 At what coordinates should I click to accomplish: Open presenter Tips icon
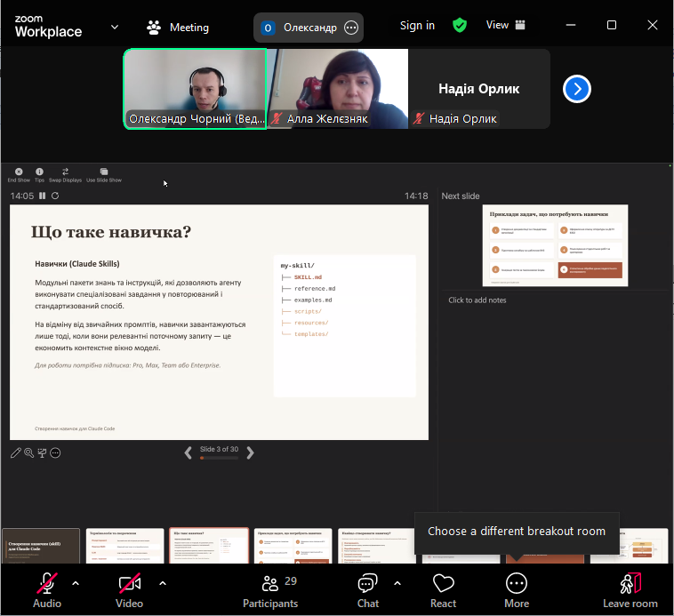[x=39, y=172]
